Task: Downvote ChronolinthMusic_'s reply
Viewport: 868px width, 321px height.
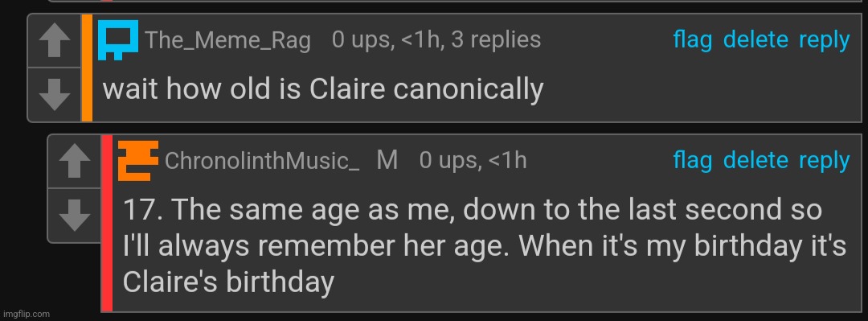Action: click(x=74, y=215)
